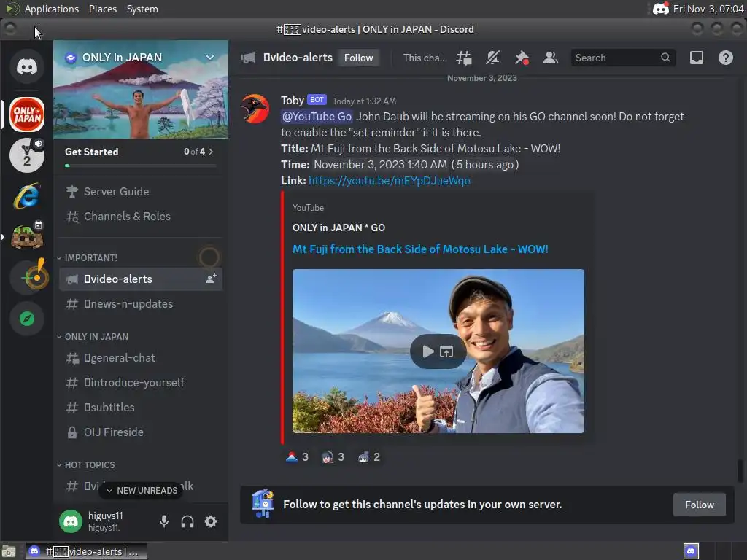
Task: Open the general-chat channel
Action: click(141, 357)
